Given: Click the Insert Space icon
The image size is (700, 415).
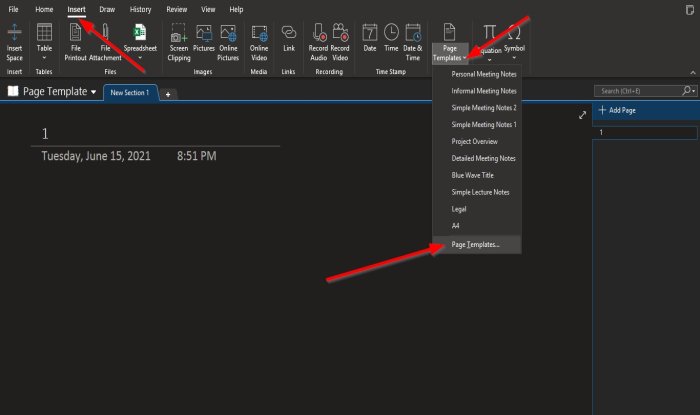Looking at the screenshot, I should (14, 32).
